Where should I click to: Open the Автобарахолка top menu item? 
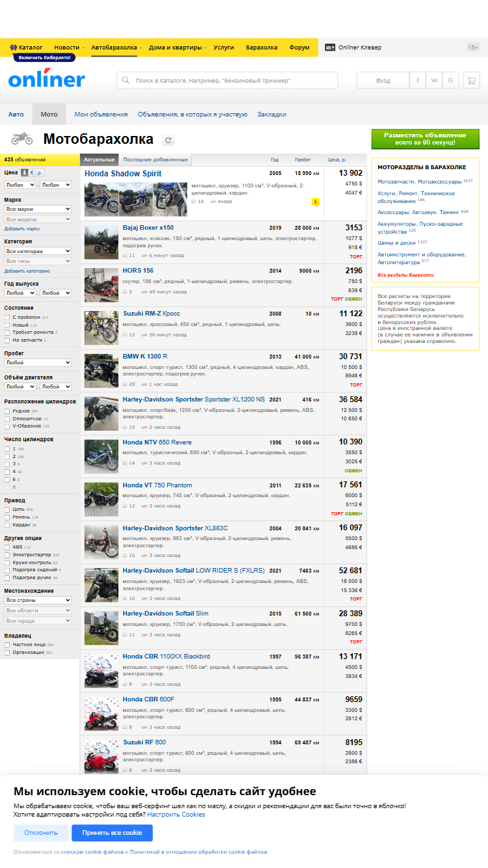[114, 47]
